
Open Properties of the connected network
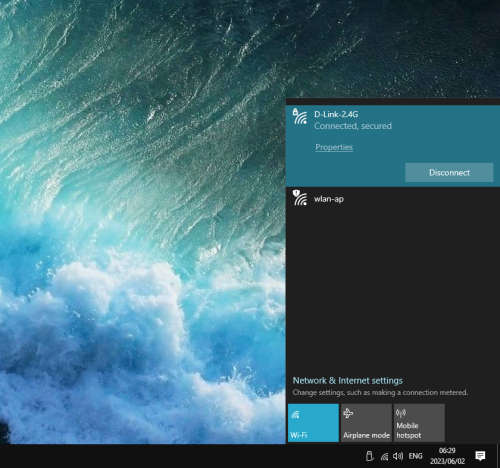tap(334, 147)
